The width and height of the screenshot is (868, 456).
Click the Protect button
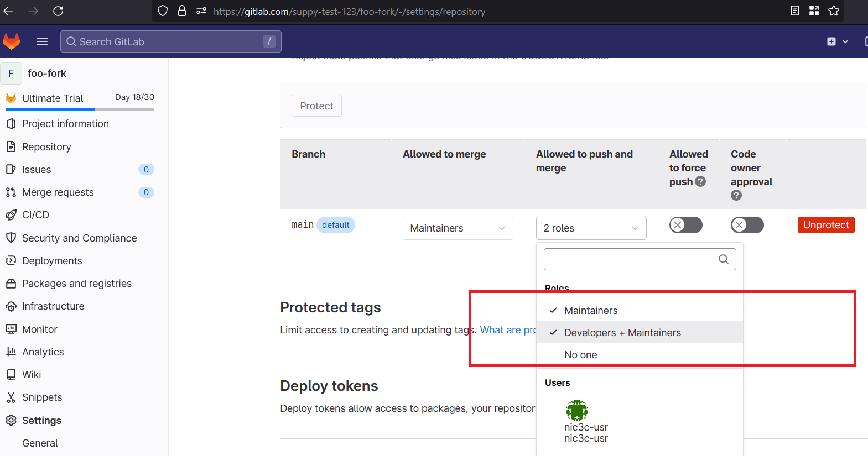[316, 106]
